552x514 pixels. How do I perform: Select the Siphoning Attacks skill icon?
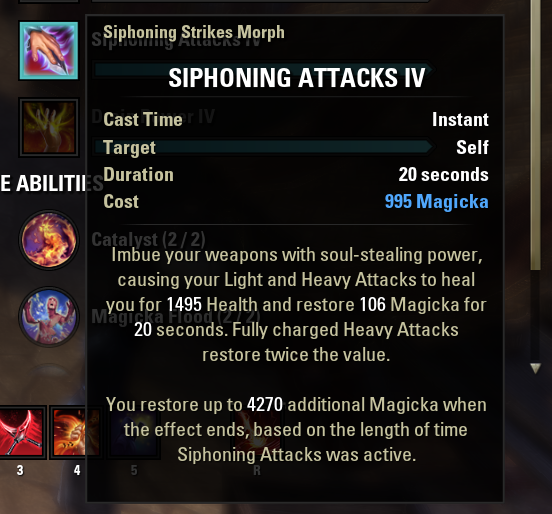pos(49,50)
